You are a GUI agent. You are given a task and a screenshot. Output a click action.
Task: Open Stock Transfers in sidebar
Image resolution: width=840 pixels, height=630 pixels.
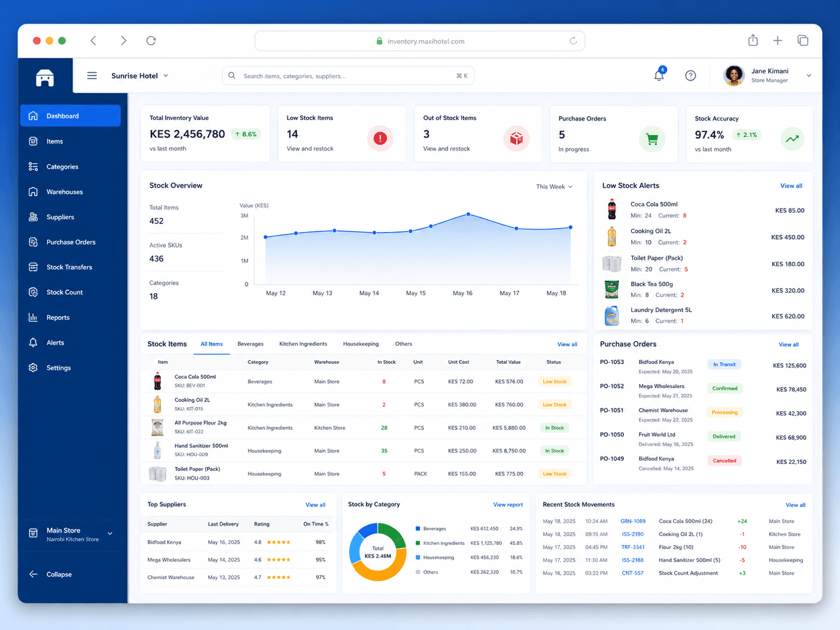(70, 267)
